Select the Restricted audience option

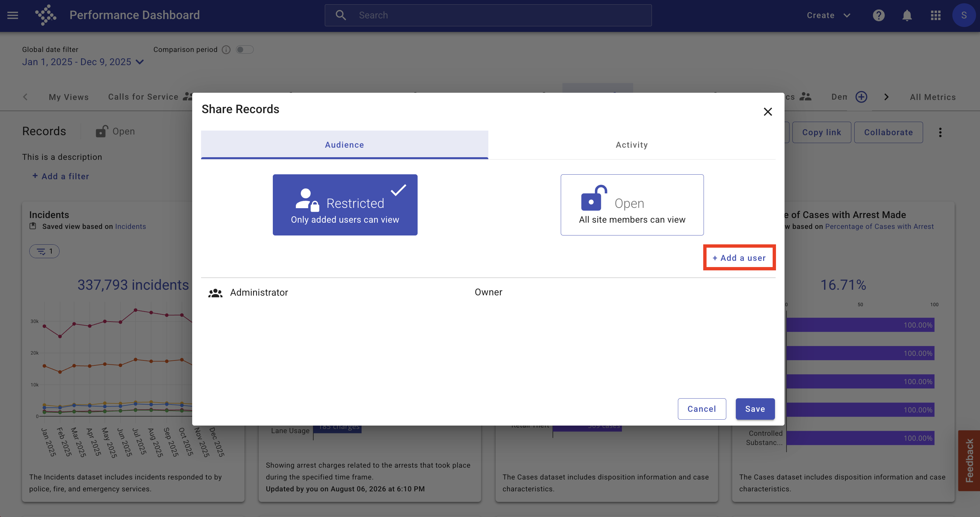[x=345, y=205]
